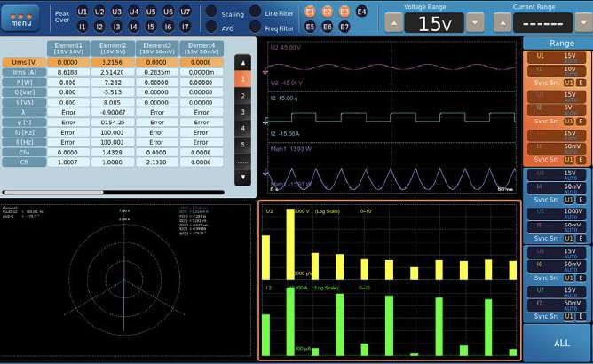Switch to numeric page 3
Image resolution: width=593 pixels, height=364 pixels.
(243, 112)
